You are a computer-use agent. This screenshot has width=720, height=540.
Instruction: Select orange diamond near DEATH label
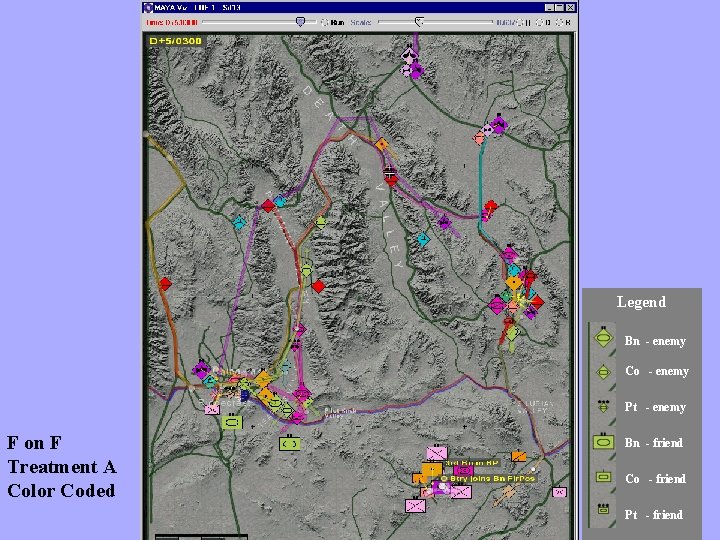[382, 145]
